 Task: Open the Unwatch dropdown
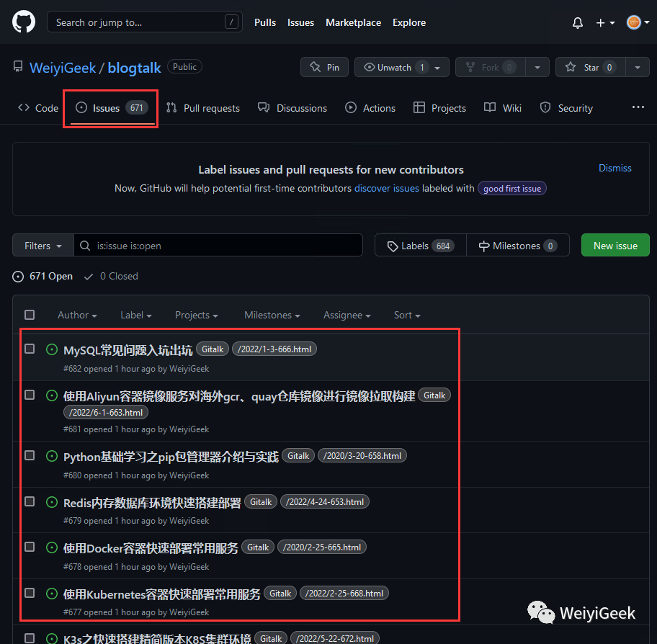(402, 67)
